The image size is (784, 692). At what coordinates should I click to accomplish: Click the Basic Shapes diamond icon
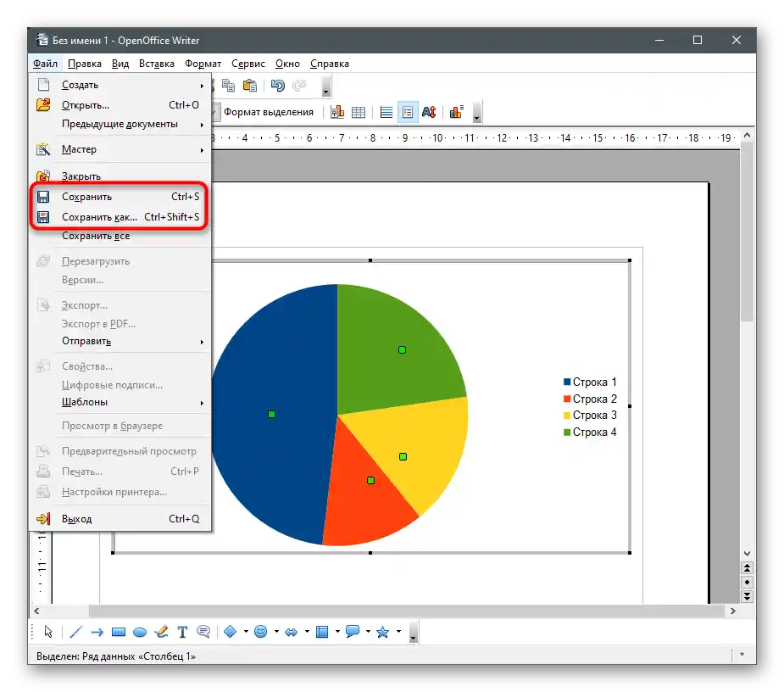click(x=230, y=632)
